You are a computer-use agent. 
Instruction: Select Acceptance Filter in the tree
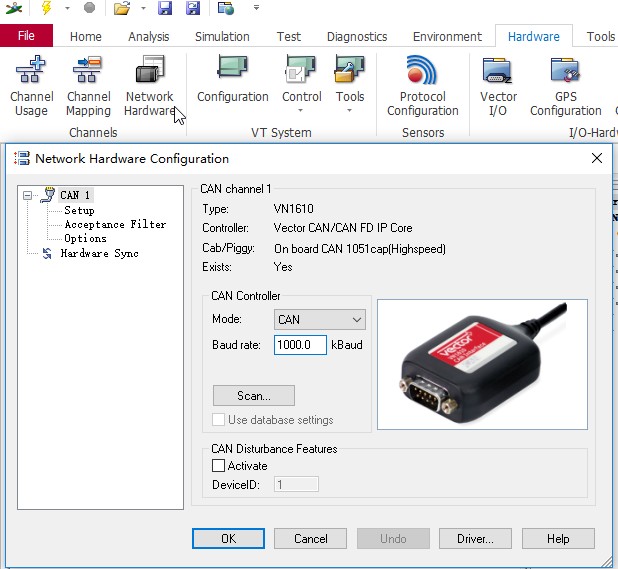(x=115, y=224)
